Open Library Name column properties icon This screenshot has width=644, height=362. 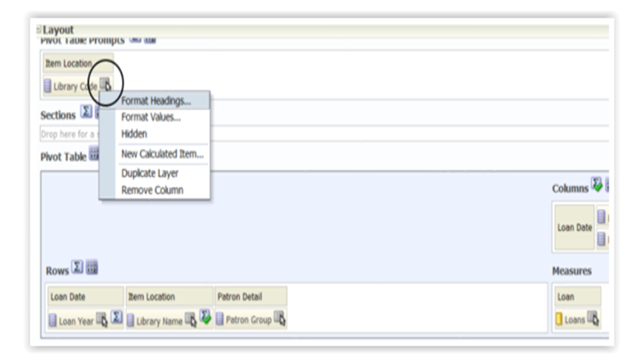[191, 320]
